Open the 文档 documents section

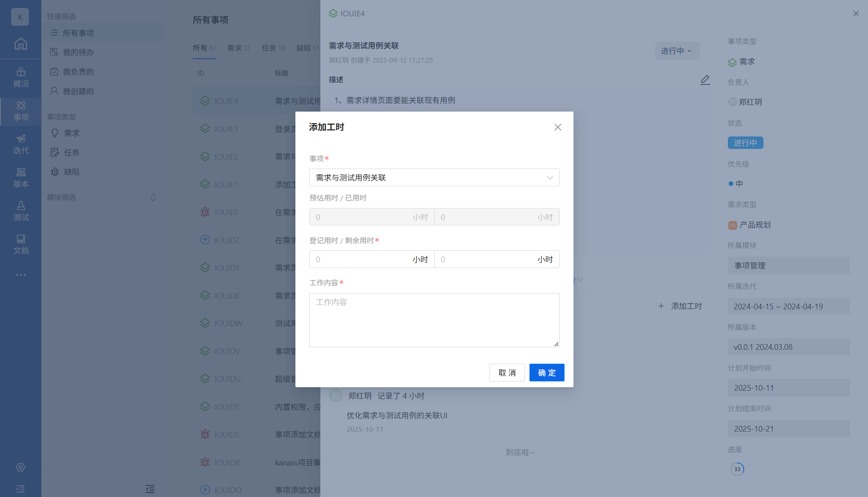tap(20, 244)
